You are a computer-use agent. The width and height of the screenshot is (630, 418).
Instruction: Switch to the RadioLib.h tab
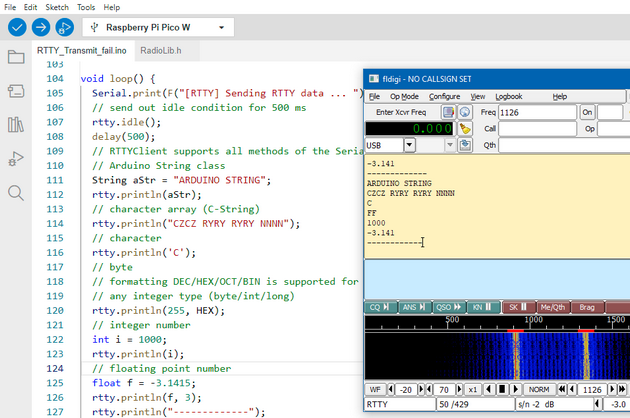[x=161, y=51]
